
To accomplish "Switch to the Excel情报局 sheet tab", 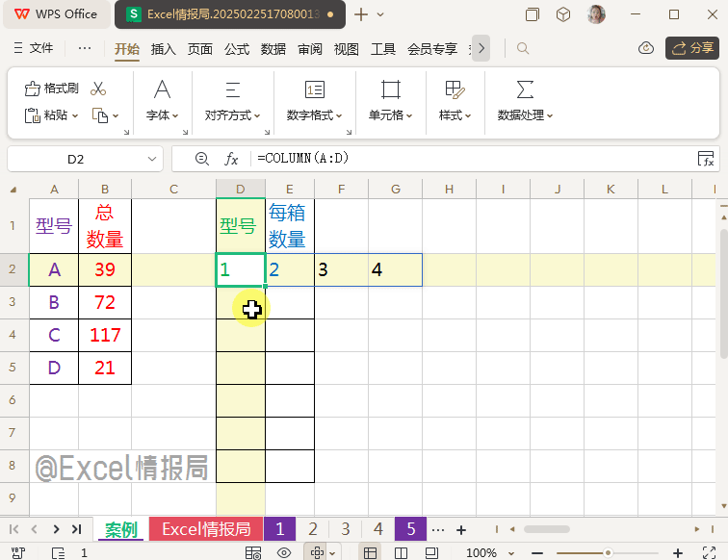I will [205, 529].
